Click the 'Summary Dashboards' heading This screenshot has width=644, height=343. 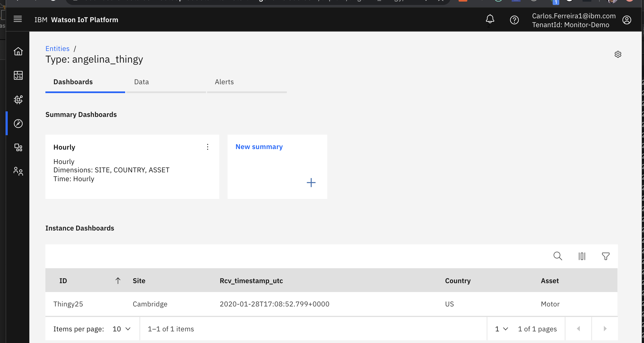point(81,114)
